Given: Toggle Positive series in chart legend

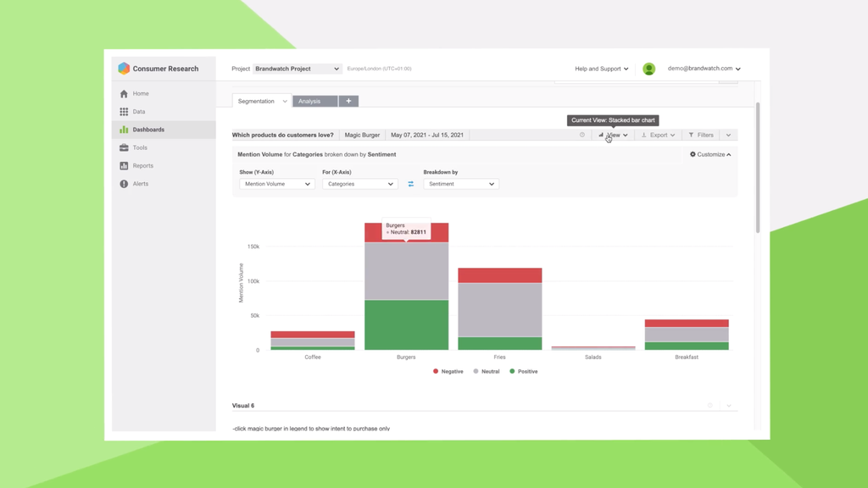Looking at the screenshot, I should point(523,371).
